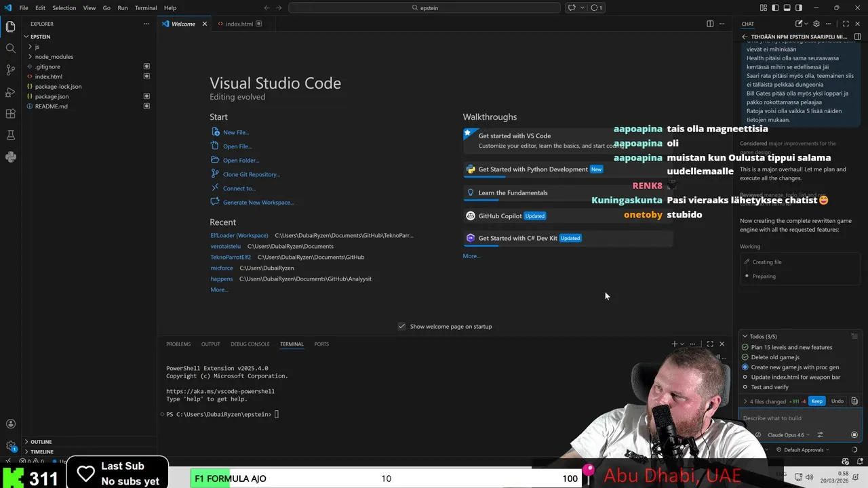Image resolution: width=868 pixels, height=488 pixels.
Task: Click the Open Folder... link
Action: (x=241, y=161)
